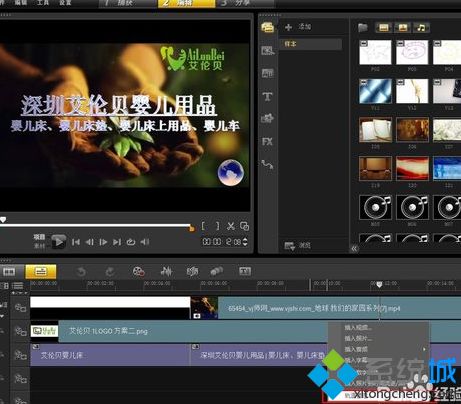The width and height of the screenshot is (461, 404).
Task: Step to next frame
Action: pos(103,242)
